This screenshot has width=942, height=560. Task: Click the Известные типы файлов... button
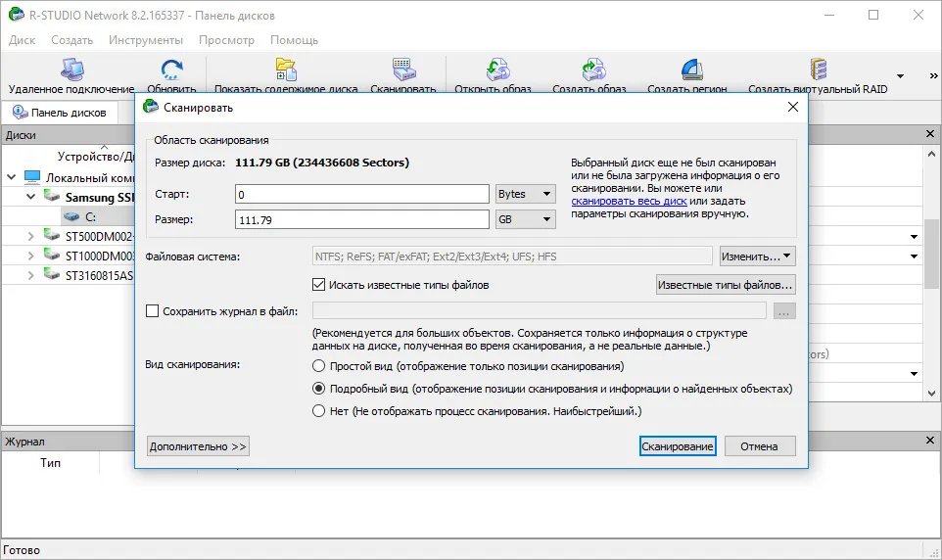point(726,285)
